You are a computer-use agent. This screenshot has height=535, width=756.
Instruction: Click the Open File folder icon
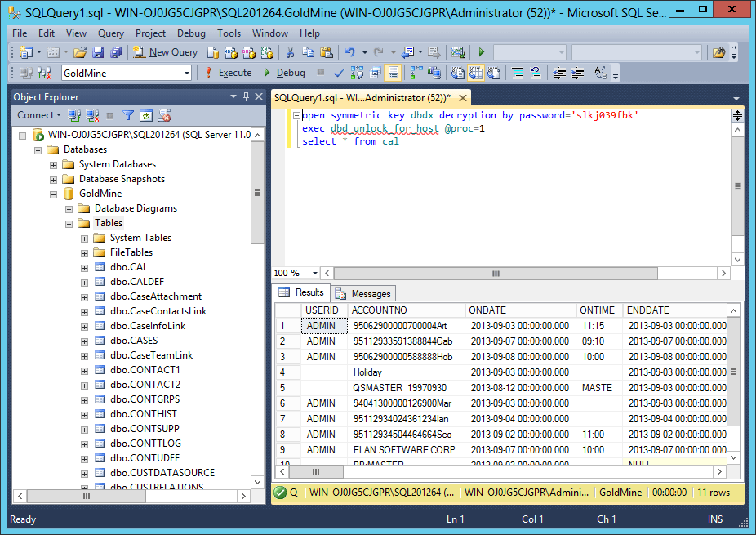point(80,52)
